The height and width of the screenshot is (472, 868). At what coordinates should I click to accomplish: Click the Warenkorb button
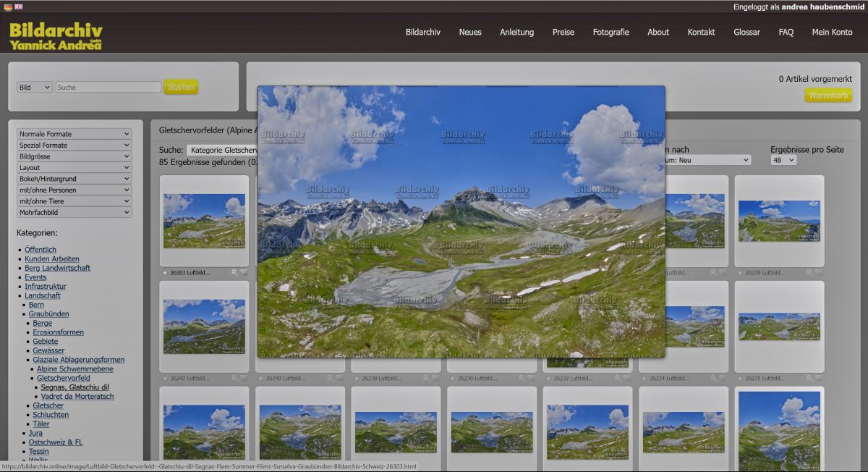[827, 95]
